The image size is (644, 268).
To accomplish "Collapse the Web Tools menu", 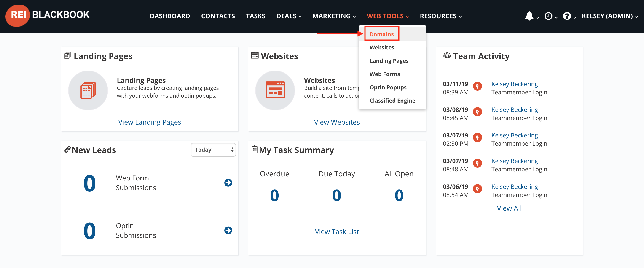I will coord(388,16).
